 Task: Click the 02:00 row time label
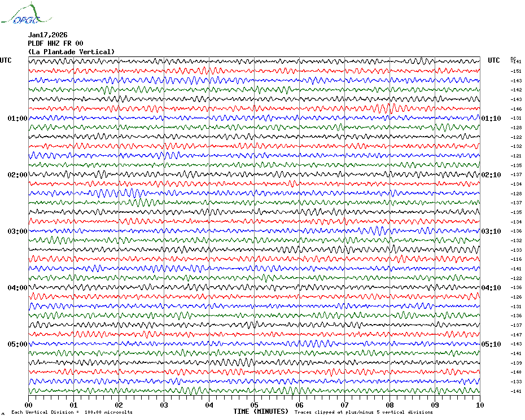17,175
